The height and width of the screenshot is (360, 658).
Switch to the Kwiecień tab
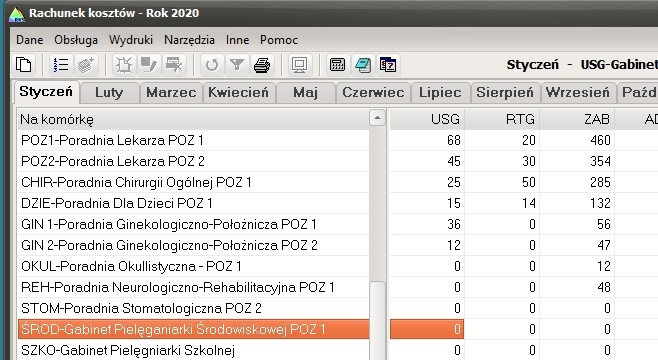point(238,92)
